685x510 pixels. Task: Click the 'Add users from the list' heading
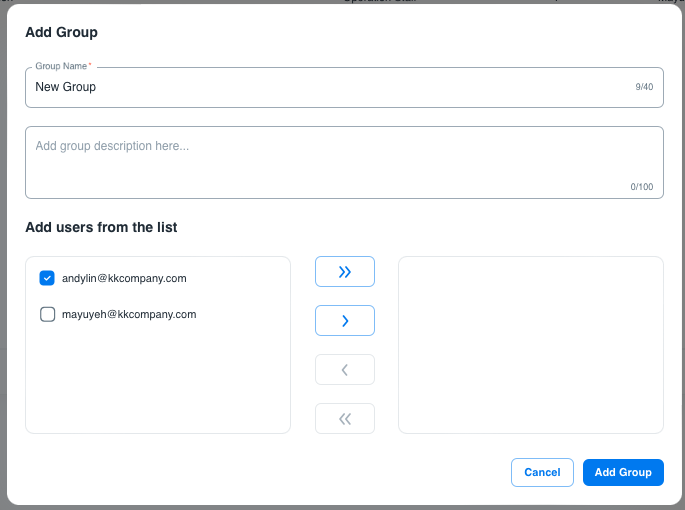click(x=101, y=227)
